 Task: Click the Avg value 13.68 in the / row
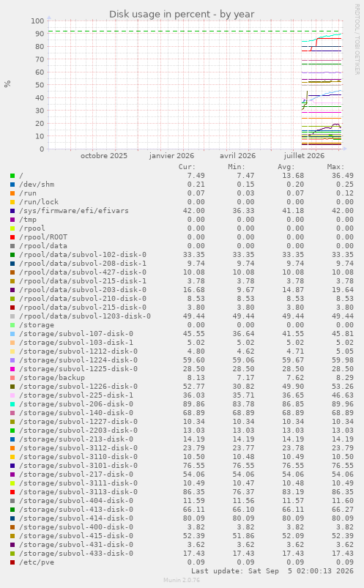coord(293,176)
